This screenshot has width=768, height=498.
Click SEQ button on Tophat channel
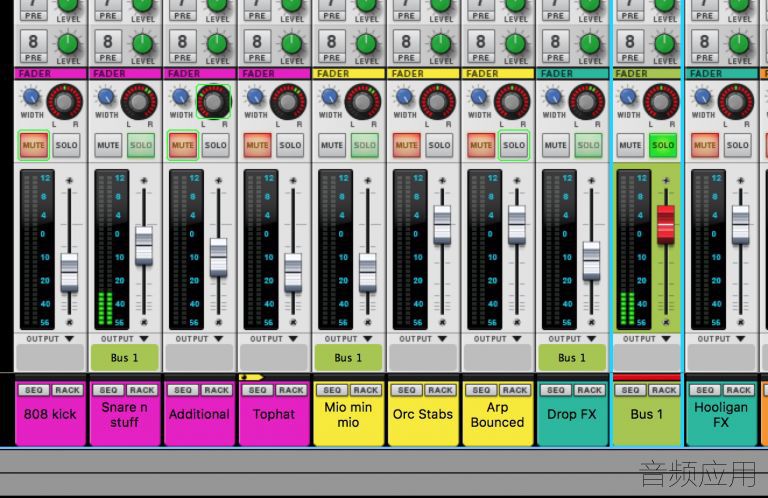258,390
